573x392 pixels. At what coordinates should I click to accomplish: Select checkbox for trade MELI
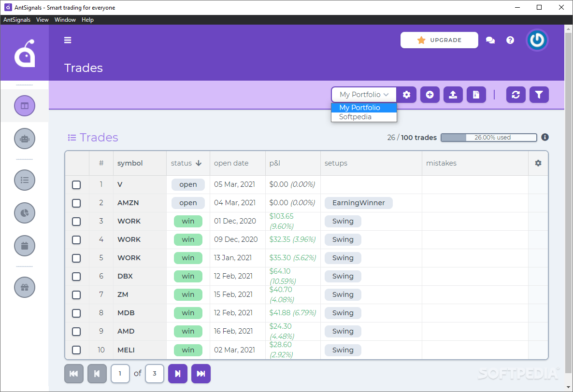pos(76,350)
